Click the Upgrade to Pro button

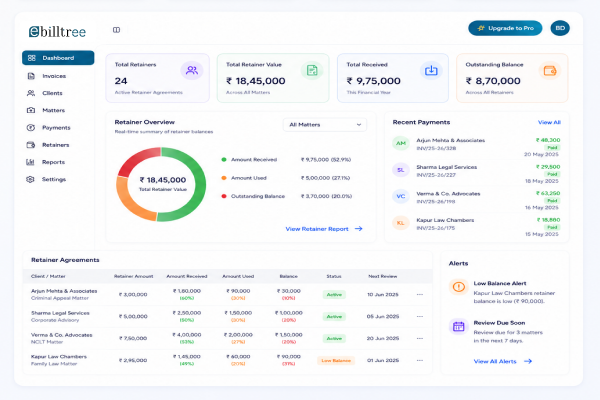505,28
